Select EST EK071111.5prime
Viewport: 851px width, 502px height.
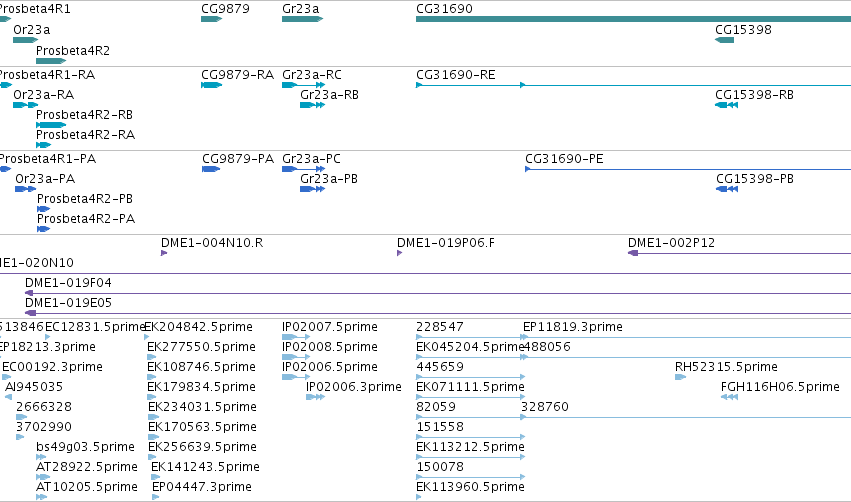[x=470, y=387]
